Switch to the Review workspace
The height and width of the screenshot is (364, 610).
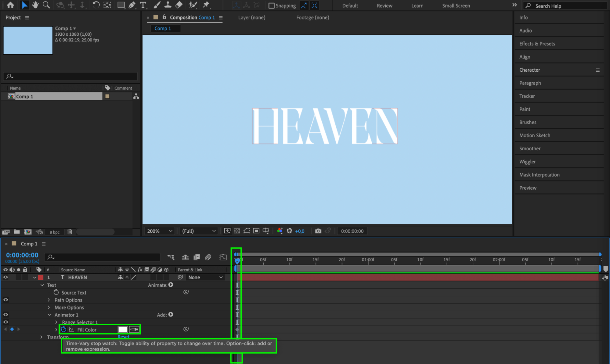[x=384, y=5]
